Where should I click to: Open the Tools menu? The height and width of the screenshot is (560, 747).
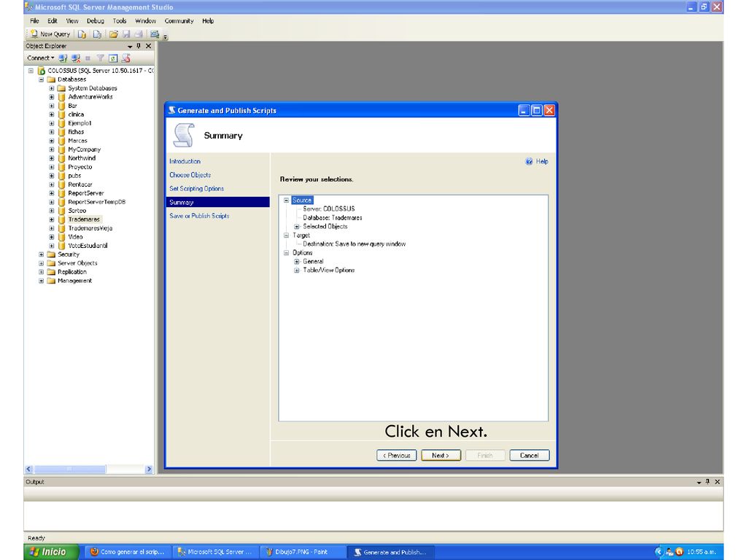[x=120, y=21]
